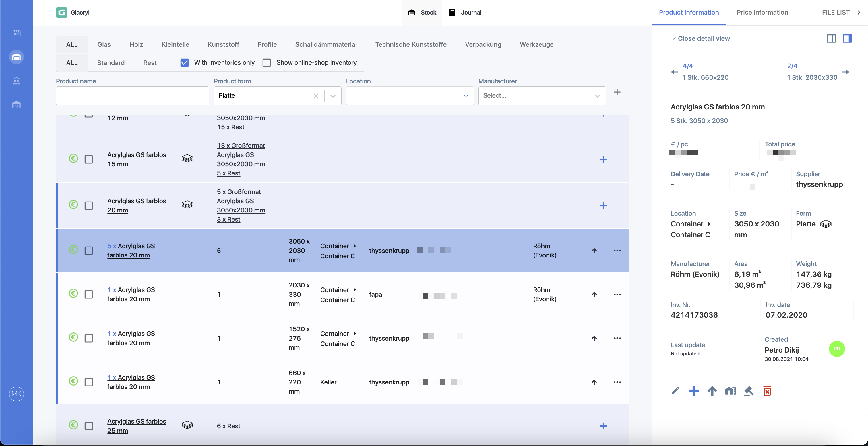The width and height of the screenshot is (868, 446).
Task: Switch to split panel layout icon
Action: 831,38
